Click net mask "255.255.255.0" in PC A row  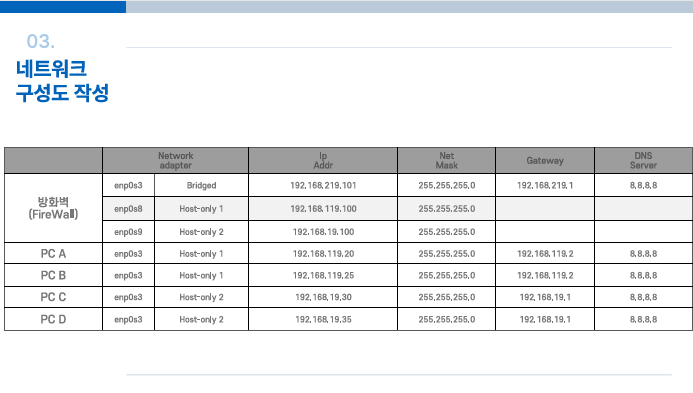[446, 254]
